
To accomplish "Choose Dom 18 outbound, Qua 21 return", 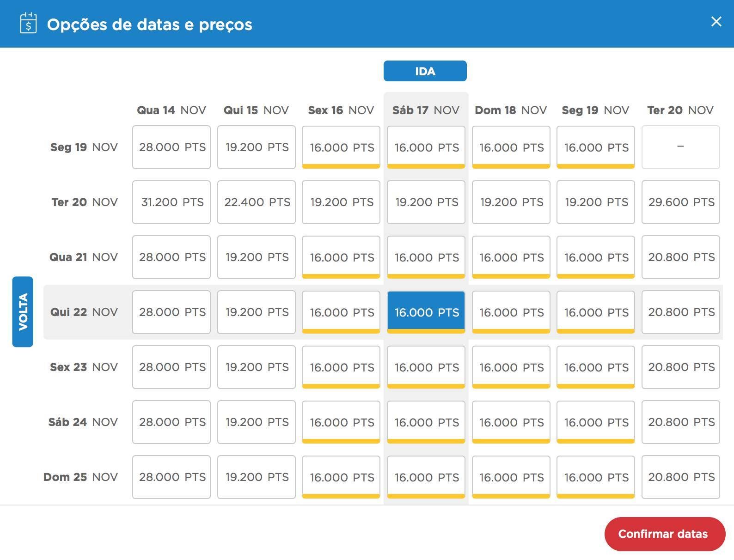I will point(511,257).
